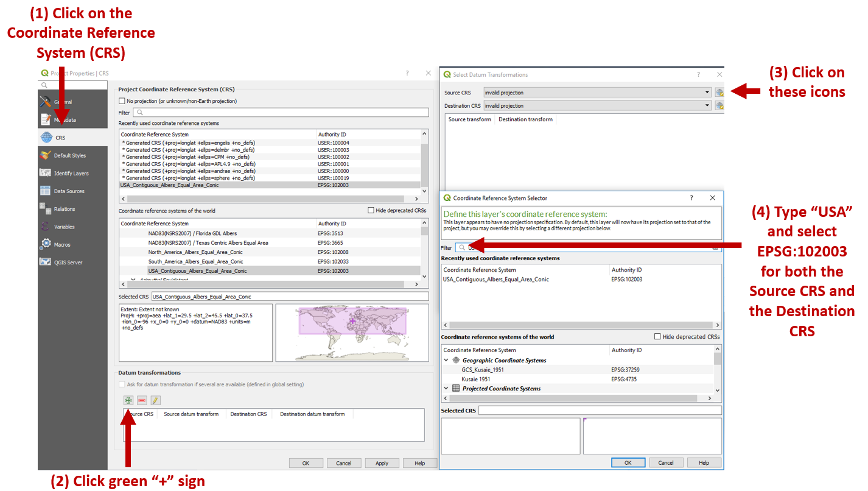This screenshot has width=868, height=491.
Task: Click the Projected Coordinate Systems grid icon
Action: tap(456, 388)
